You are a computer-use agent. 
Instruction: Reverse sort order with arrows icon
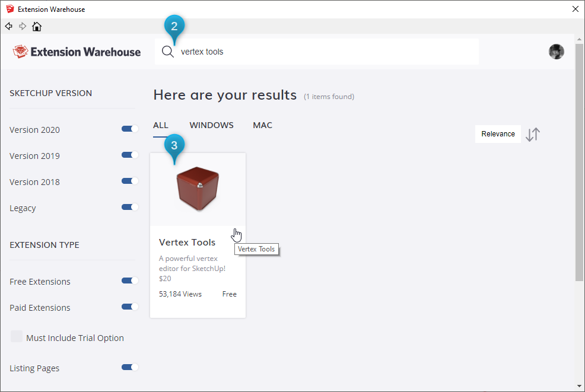(x=533, y=134)
